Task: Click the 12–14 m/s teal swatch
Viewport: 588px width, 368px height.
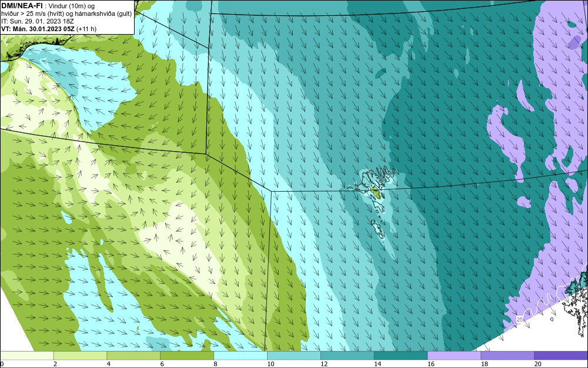Action: click(348, 356)
